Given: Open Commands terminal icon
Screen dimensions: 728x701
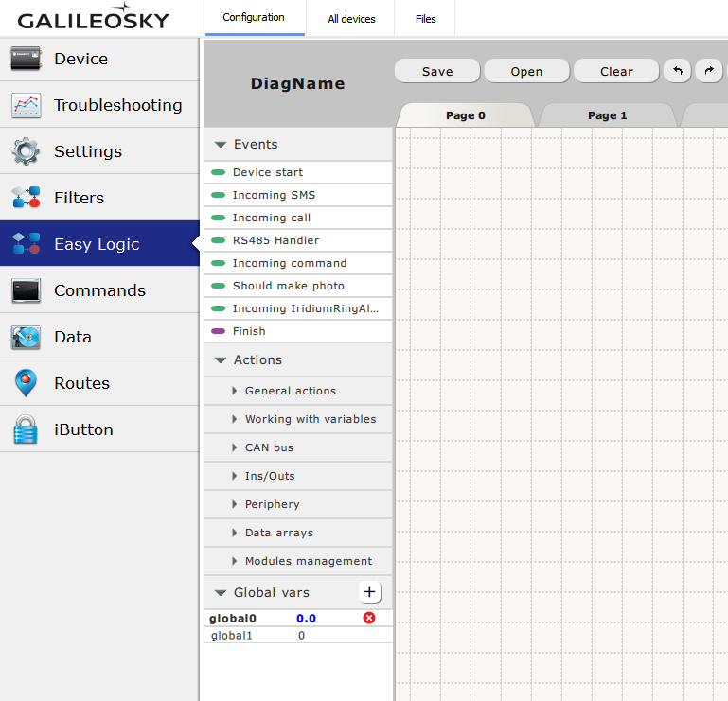Looking at the screenshot, I should point(27,290).
